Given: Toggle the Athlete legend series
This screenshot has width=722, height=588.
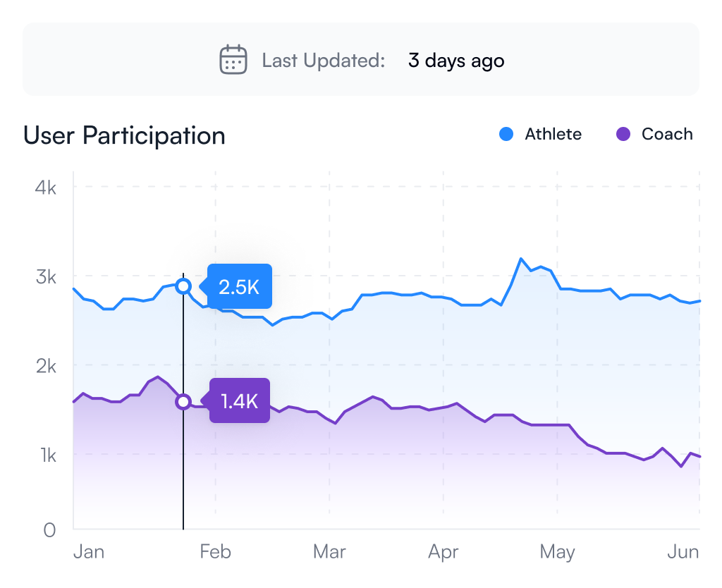Looking at the screenshot, I should 540,134.
